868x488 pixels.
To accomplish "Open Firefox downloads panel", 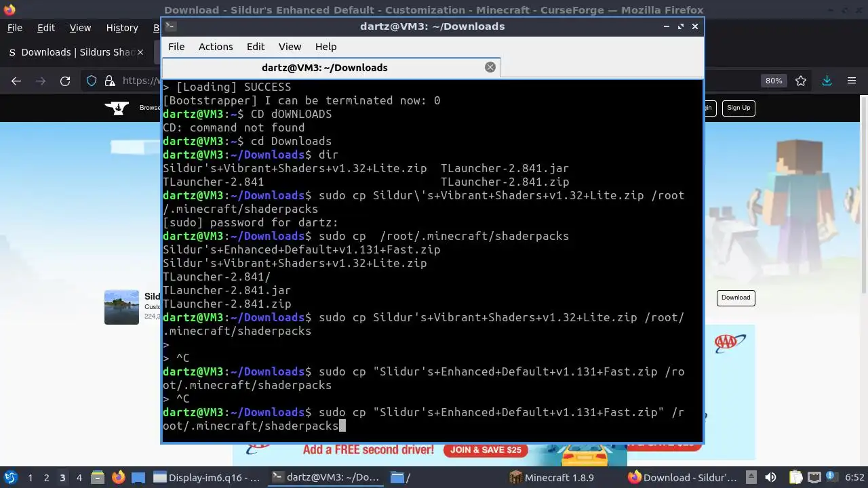I will (827, 81).
